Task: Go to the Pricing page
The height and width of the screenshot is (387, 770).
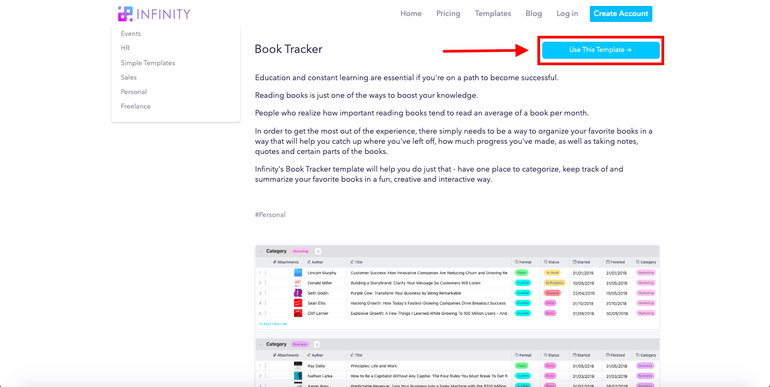Action: click(448, 14)
